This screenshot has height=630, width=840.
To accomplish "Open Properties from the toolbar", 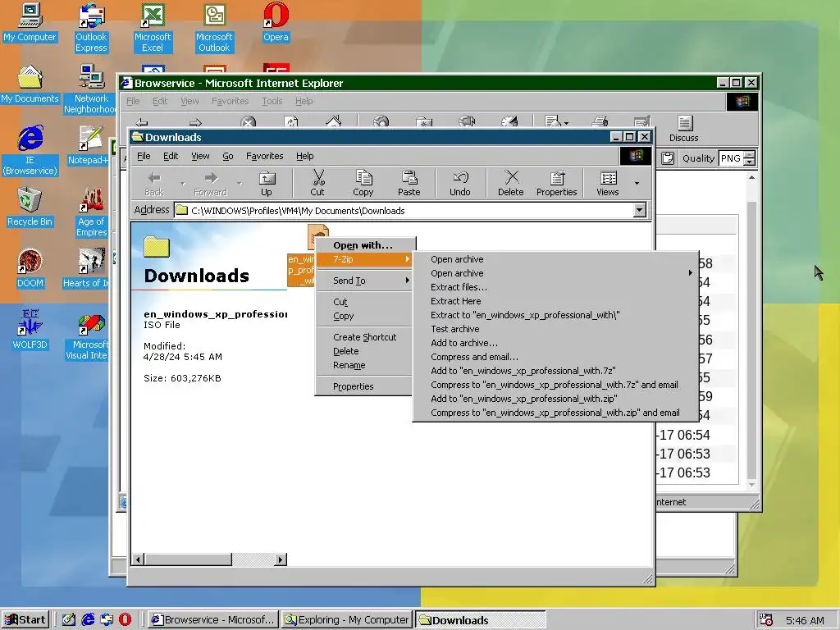I will [x=557, y=183].
